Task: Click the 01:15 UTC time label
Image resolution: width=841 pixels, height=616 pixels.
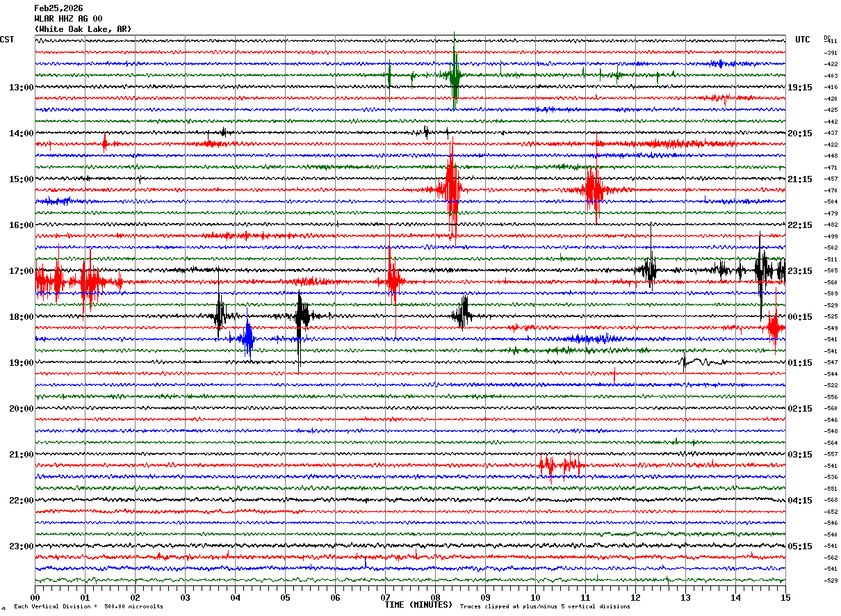Action: point(800,363)
